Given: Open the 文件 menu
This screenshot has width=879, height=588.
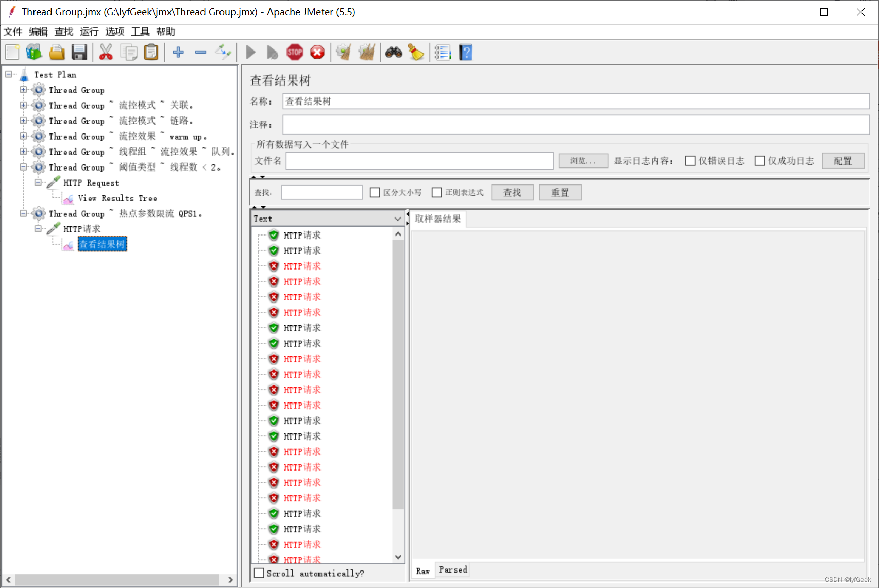Looking at the screenshot, I should click(13, 31).
